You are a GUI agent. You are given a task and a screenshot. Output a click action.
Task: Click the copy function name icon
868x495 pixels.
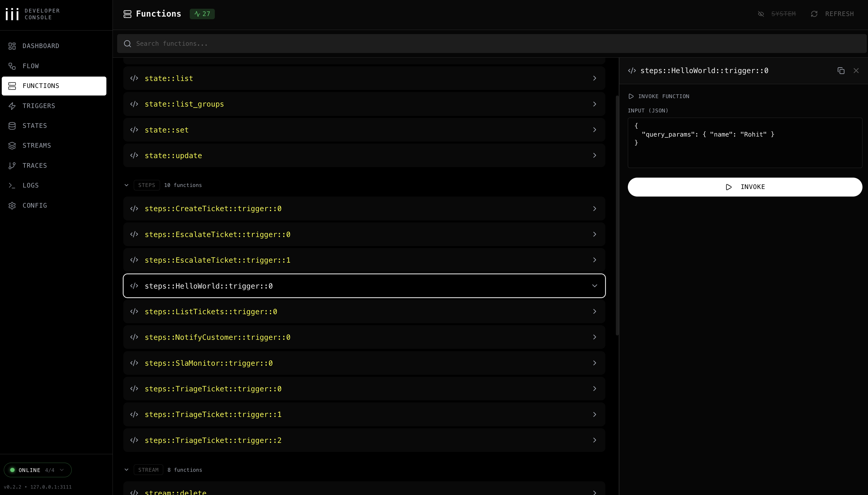click(x=841, y=71)
